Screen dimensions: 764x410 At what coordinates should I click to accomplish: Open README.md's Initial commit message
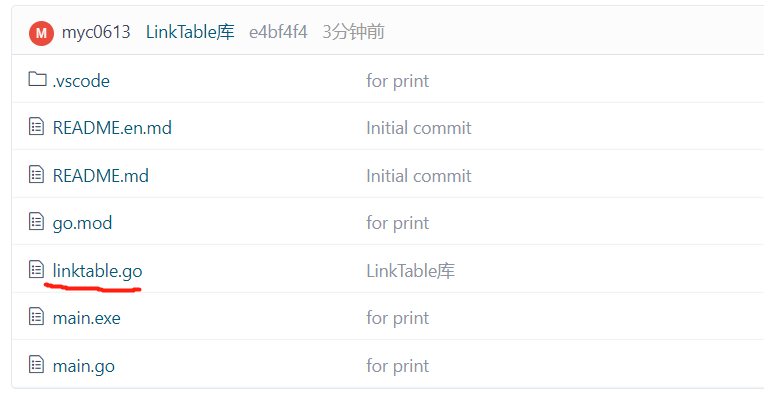pyautogui.click(x=418, y=175)
